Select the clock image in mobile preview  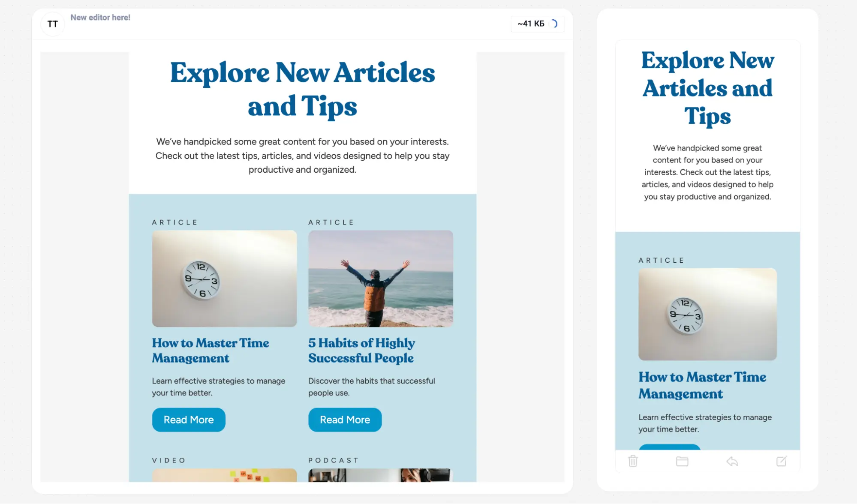(x=707, y=314)
